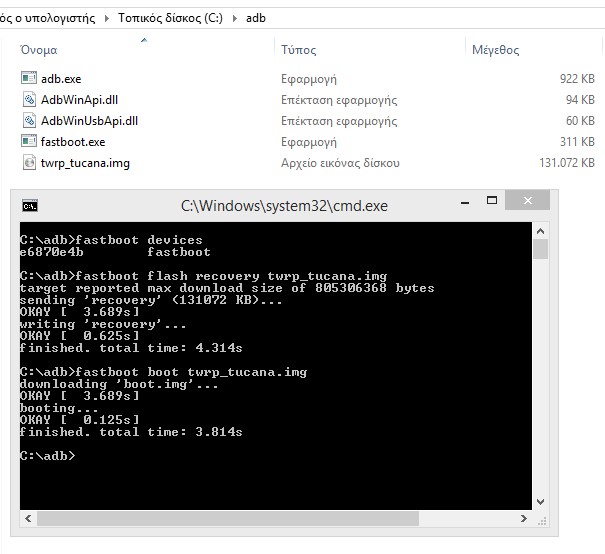This screenshot has height=554, width=605.
Task: Expand the arrow before adb breadcrumb
Action: pyautogui.click(x=235, y=18)
